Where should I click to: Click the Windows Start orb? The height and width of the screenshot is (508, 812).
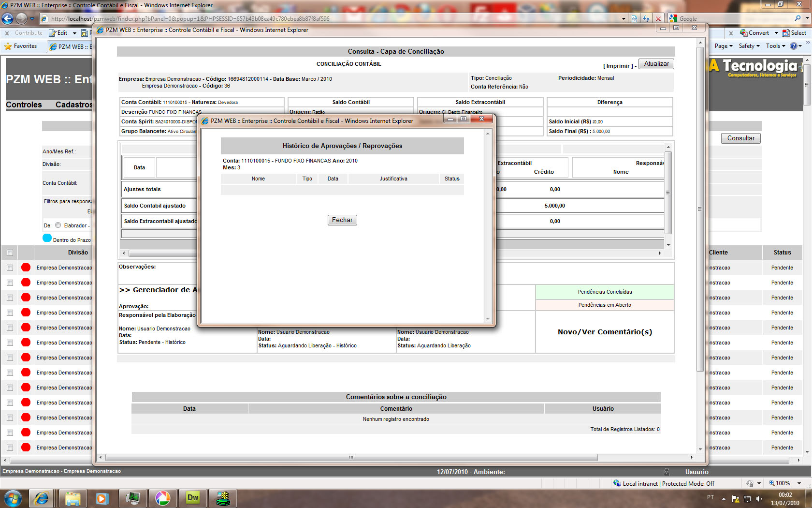tap(12, 498)
